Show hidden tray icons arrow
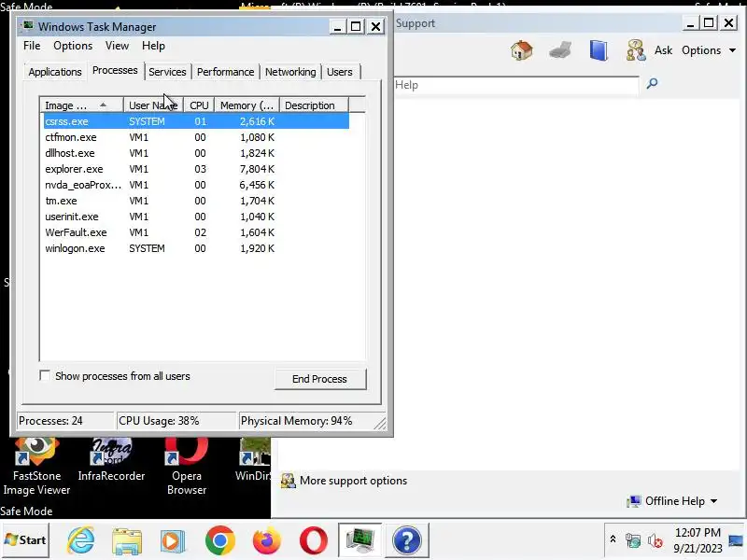Viewport: 747px width, 560px height. pyautogui.click(x=613, y=539)
